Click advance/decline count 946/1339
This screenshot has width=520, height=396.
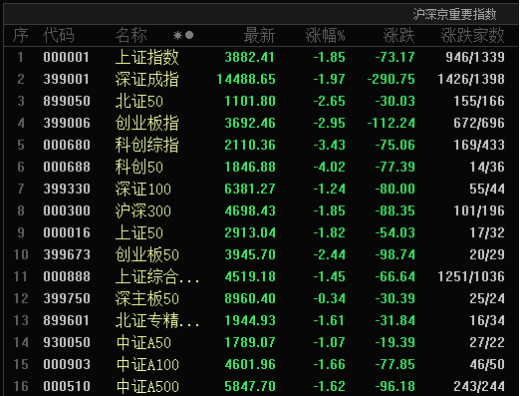click(475, 57)
